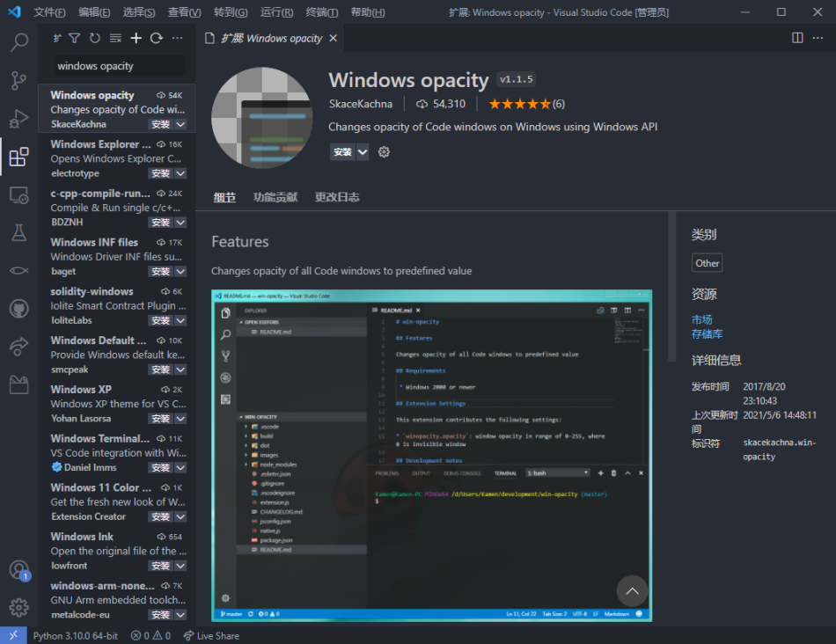
Task: Click the scroll-to-top arrow button
Action: tap(633, 590)
